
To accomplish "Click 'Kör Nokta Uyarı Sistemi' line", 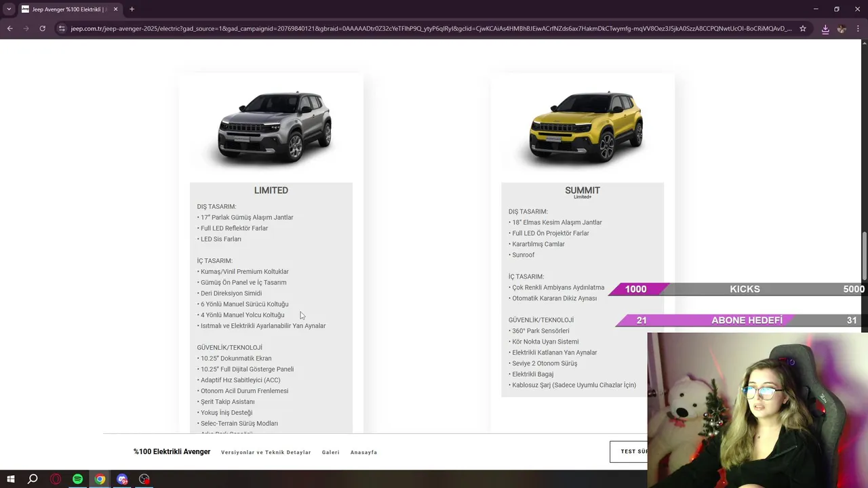I will pyautogui.click(x=544, y=342).
